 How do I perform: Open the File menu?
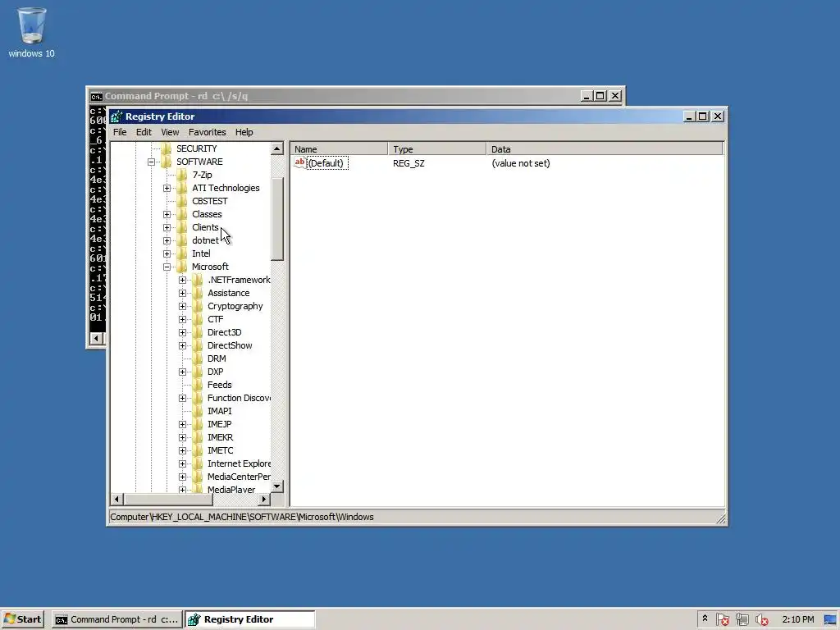pos(120,132)
